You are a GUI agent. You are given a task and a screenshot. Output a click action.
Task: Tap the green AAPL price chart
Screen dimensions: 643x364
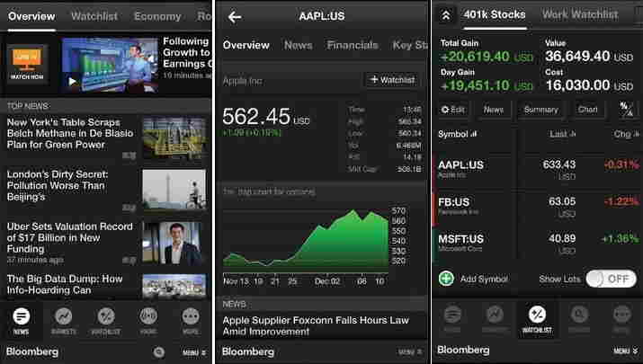tap(306, 240)
